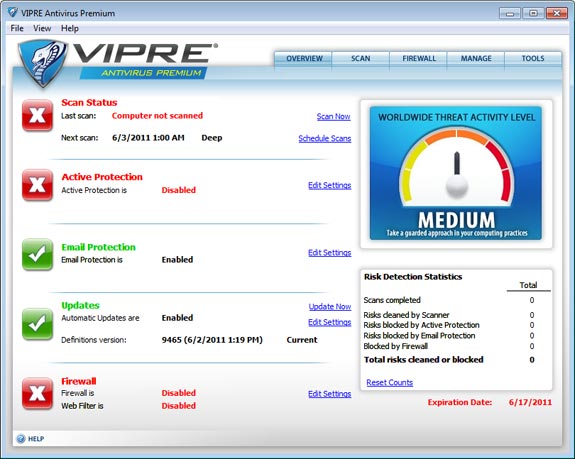Viewport: 575px width, 459px height.
Task: Switch to the Overview tab
Action: [304, 59]
